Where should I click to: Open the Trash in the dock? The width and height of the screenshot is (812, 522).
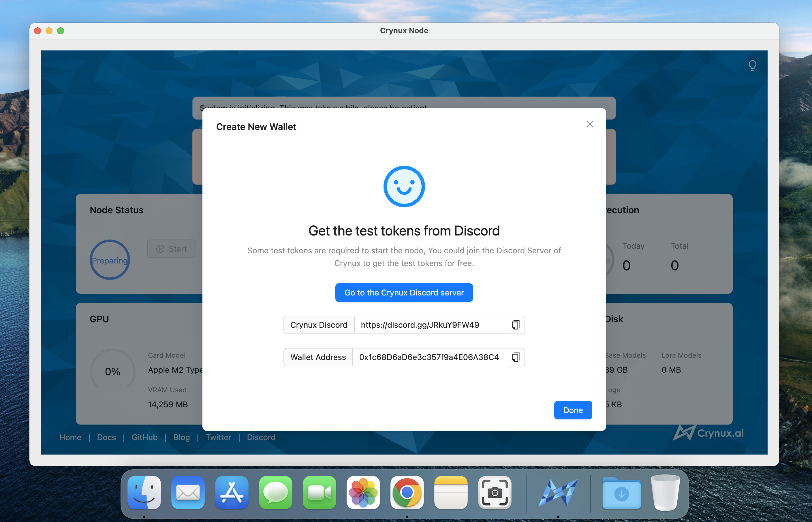[665, 492]
